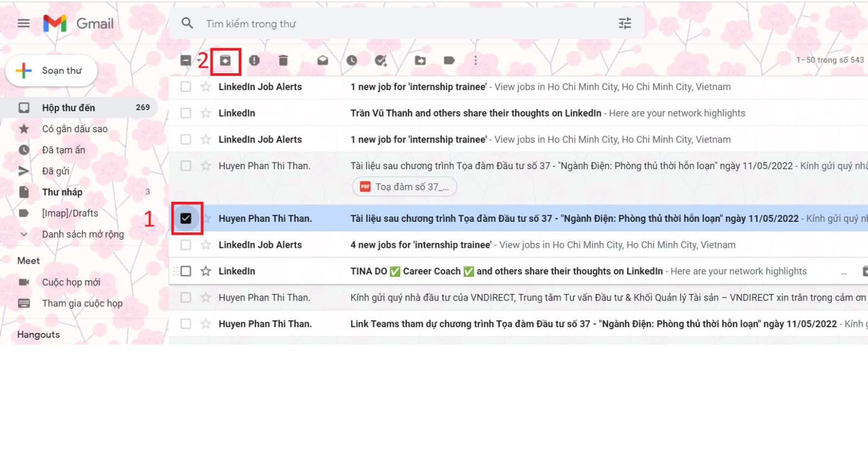This screenshot has width=868, height=461.
Task: Star the 4 new jobs LinkedIn email
Action: point(206,245)
